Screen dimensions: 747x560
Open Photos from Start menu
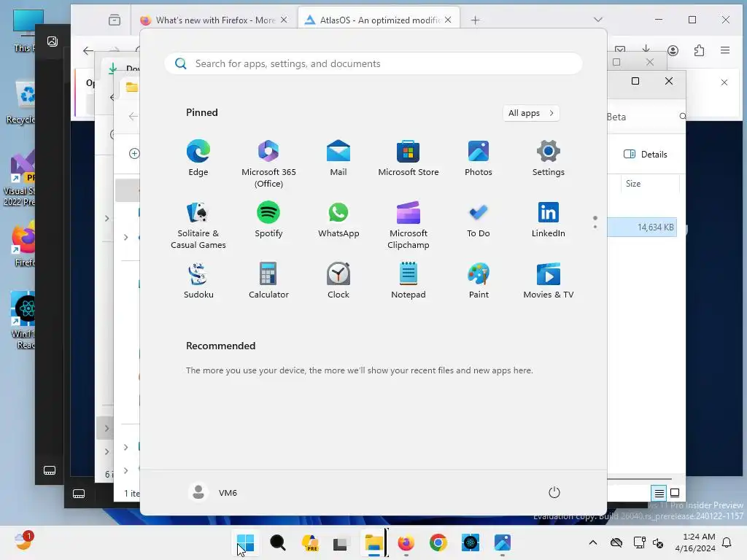coord(479,157)
